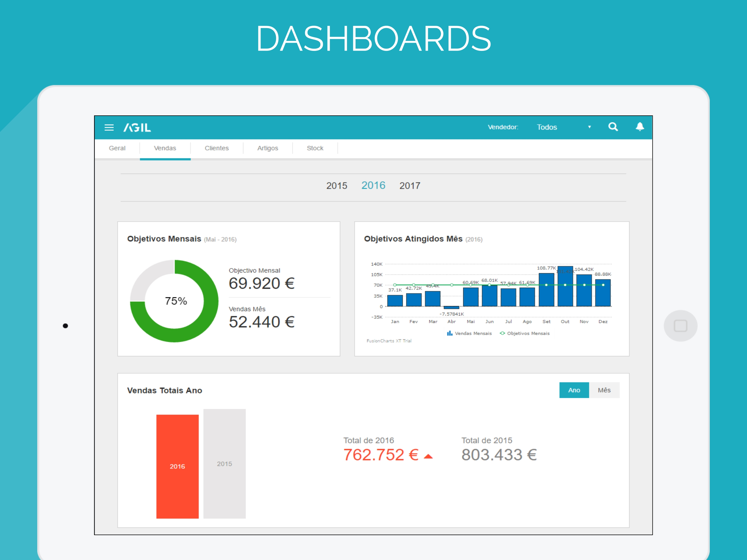Open the Clientes tab
The image size is (747, 560).
pos(217,148)
